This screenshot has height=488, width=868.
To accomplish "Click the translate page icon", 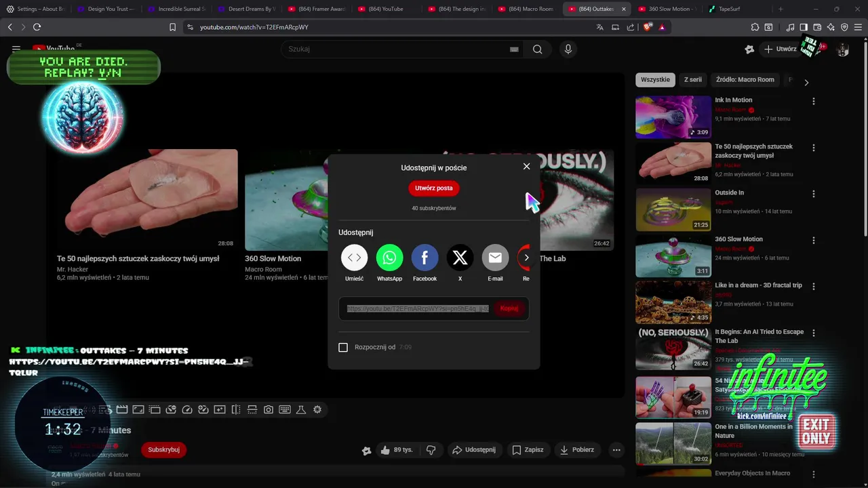I will (x=599, y=27).
